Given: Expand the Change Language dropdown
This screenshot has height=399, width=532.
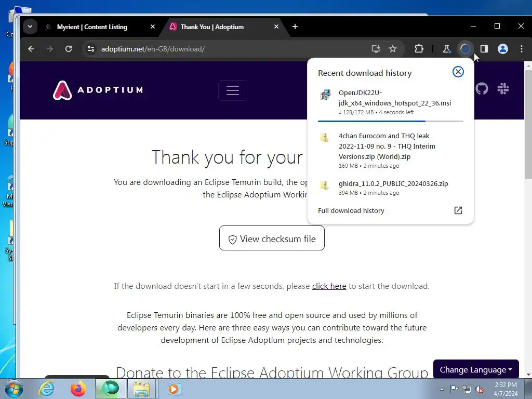Looking at the screenshot, I should 476,369.
